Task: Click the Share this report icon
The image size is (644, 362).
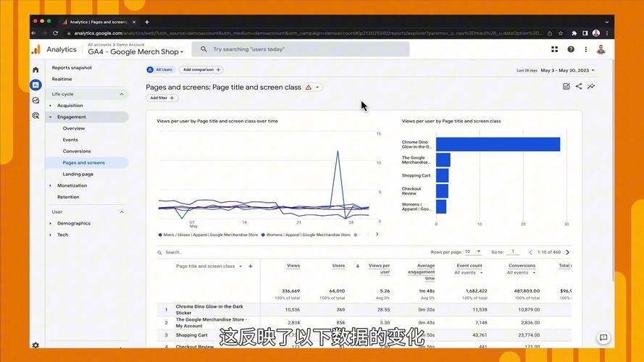Action: [579, 87]
